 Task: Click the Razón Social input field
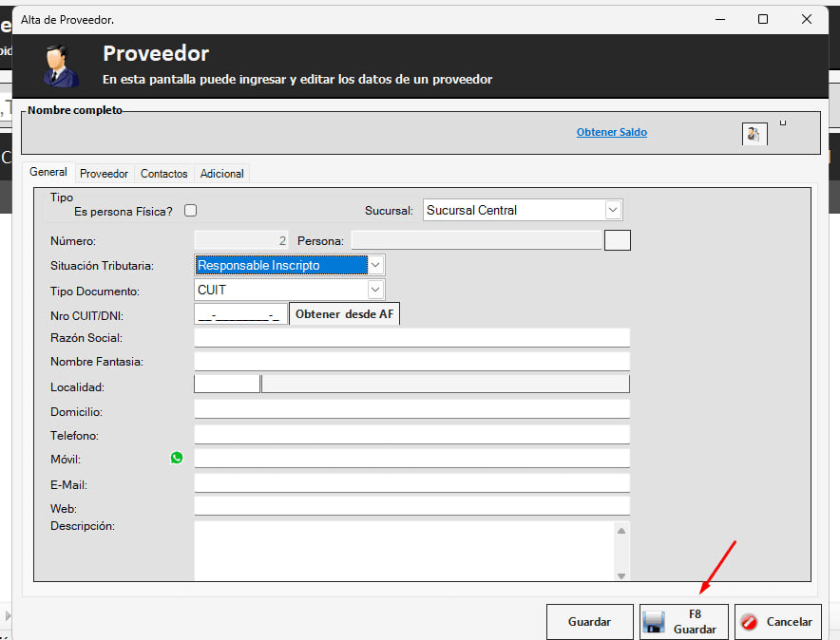pyautogui.click(x=411, y=338)
